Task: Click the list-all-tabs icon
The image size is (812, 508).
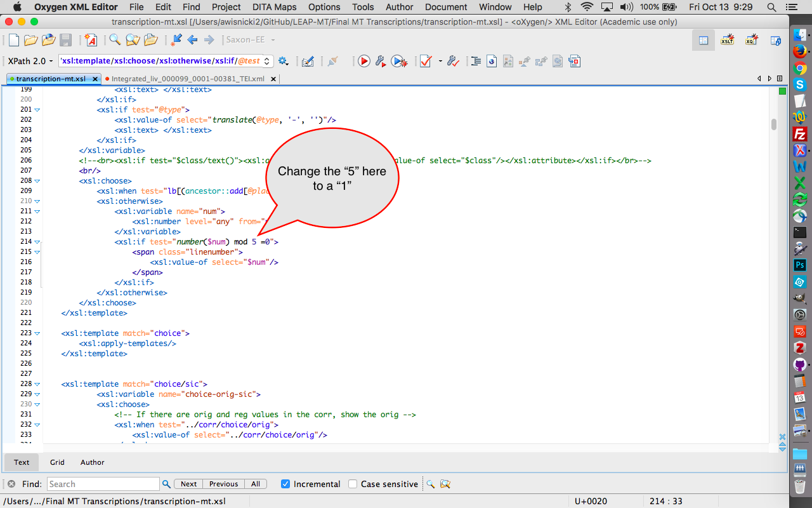Action: pos(780,79)
